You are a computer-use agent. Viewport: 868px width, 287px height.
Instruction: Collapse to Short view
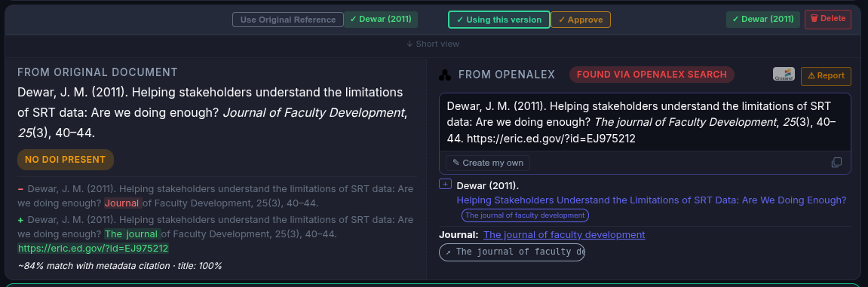[x=432, y=44]
